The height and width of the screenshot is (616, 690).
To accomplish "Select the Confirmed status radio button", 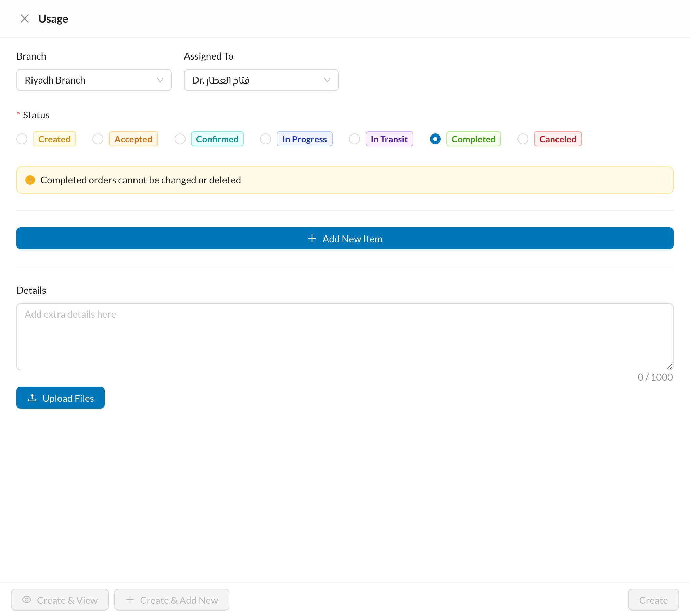I will [x=180, y=139].
